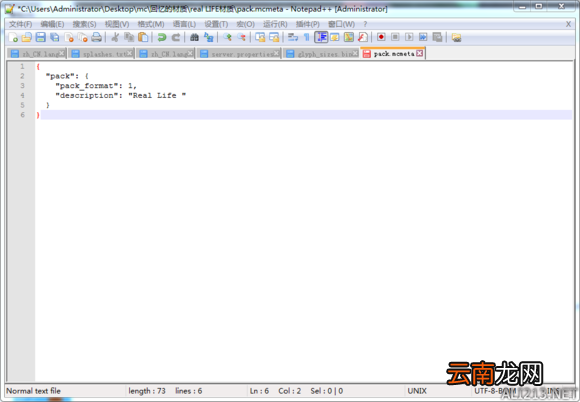Open the 语言(L) menu

[184, 24]
